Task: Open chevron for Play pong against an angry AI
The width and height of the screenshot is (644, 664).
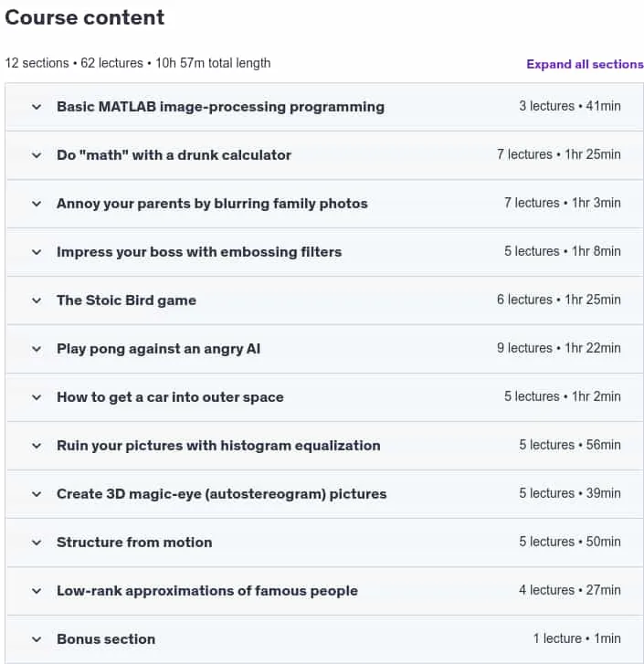Action: coord(37,349)
